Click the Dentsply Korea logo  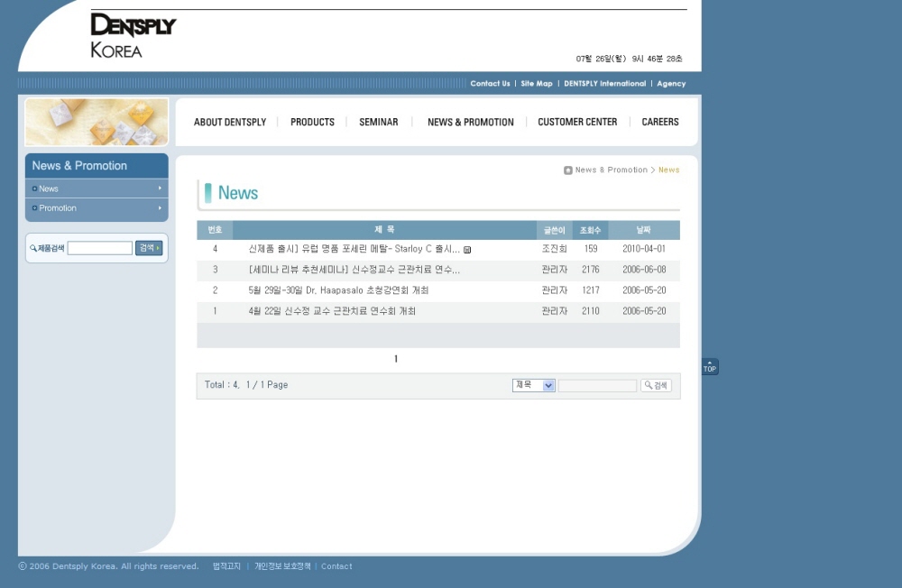[x=133, y=36]
